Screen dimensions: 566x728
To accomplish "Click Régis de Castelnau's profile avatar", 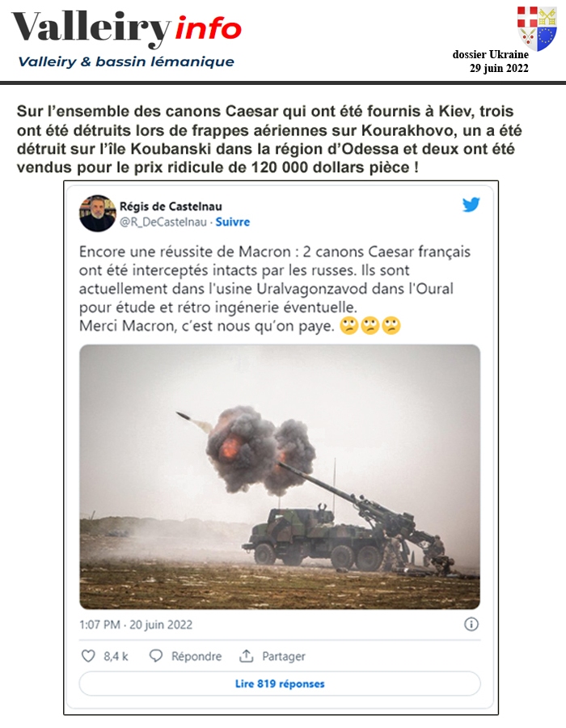I will click(97, 213).
